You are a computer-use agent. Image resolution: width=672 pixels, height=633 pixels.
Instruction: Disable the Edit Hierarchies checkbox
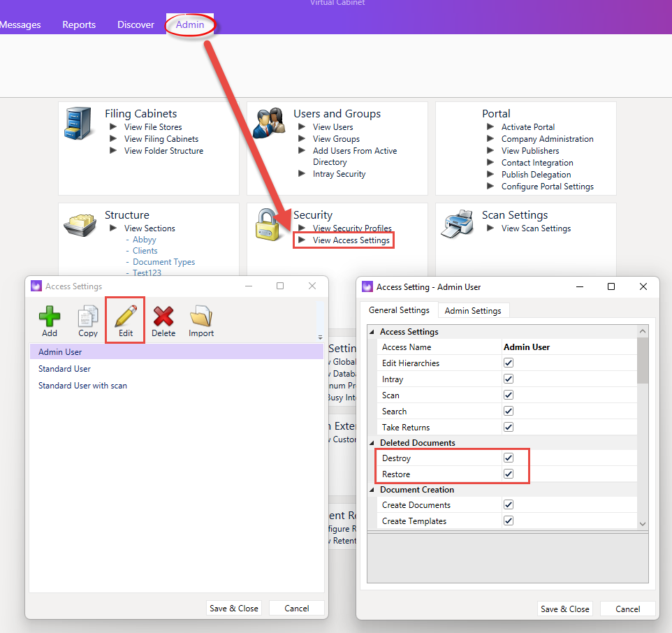pyautogui.click(x=509, y=363)
